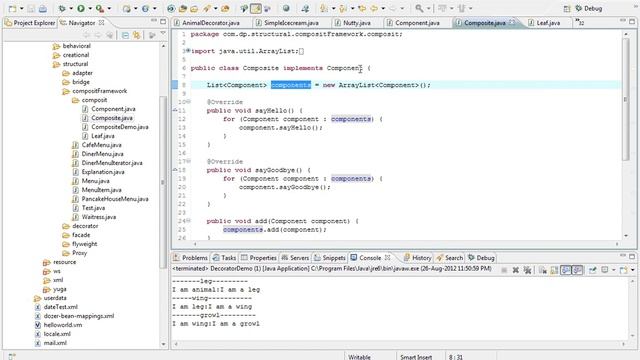Click the New file wizard icon
This screenshot has width=640, height=360.
click(x=12, y=8)
